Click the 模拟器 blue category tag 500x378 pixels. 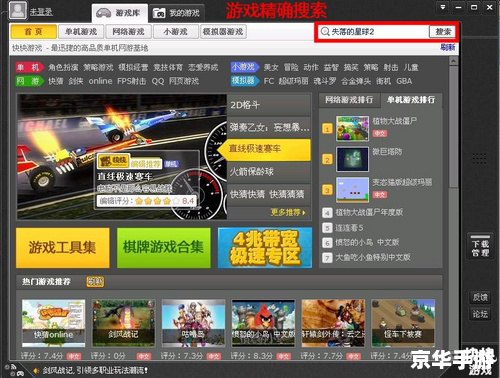pyautogui.click(x=245, y=81)
